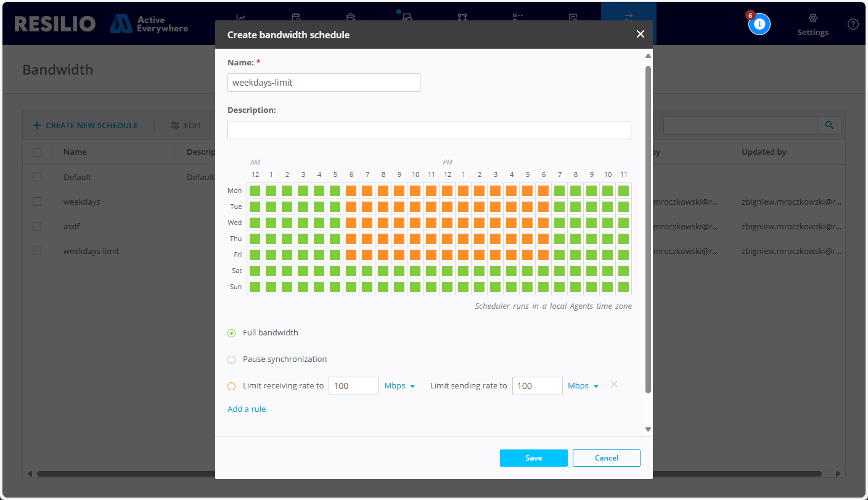Open sending rate Mbps unit dropdown
The image size is (868, 500).
pyautogui.click(x=583, y=386)
